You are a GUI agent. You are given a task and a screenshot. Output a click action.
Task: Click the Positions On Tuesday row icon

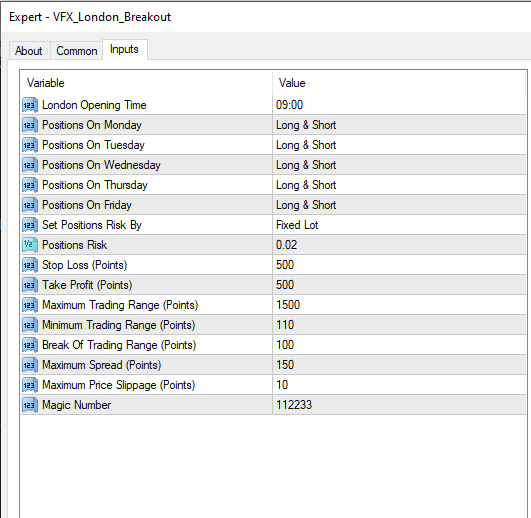tap(30, 145)
